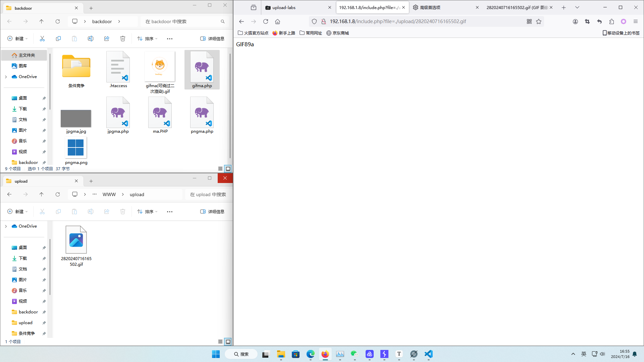Image resolution: width=644 pixels, height=362 pixels.
Task: Open Visual Studio Code from the taskbar
Action: (x=428, y=354)
